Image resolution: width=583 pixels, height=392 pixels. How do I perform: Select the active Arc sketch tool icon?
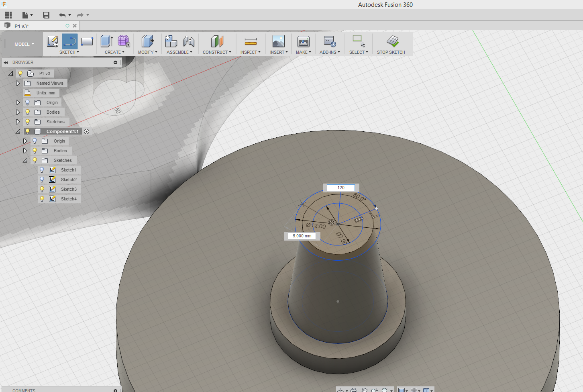tap(70, 41)
